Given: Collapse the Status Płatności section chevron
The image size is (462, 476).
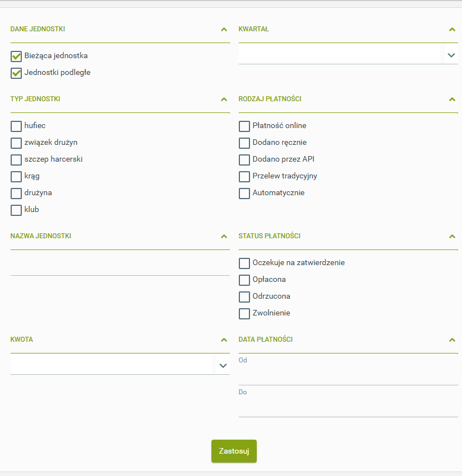Looking at the screenshot, I should click(452, 237).
